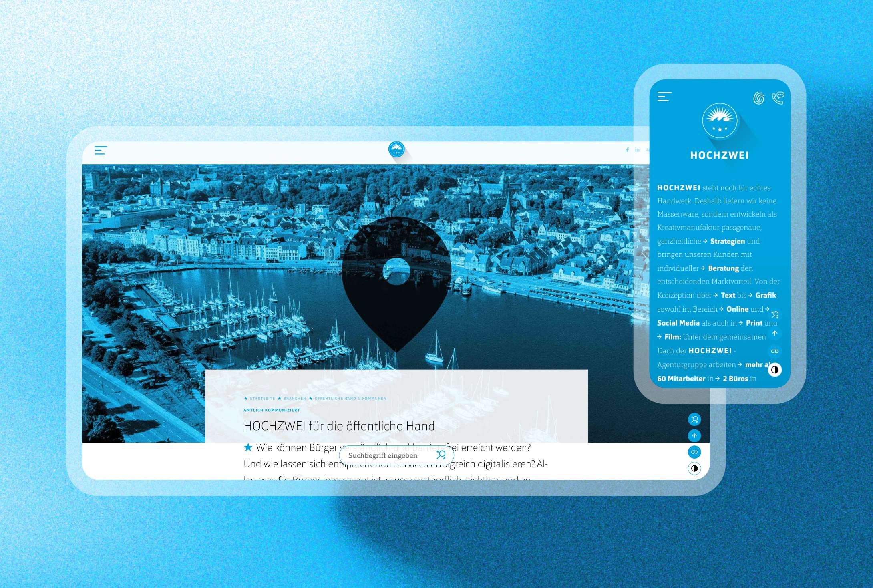
Task: Click the "Print" link in phone paragraph
Action: pos(754,323)
